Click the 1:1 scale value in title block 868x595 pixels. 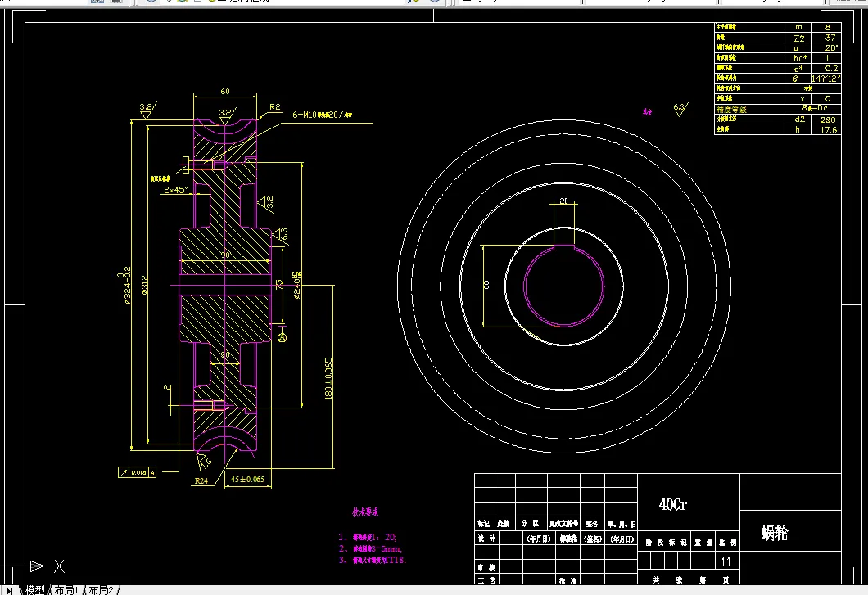pos(726,561)
